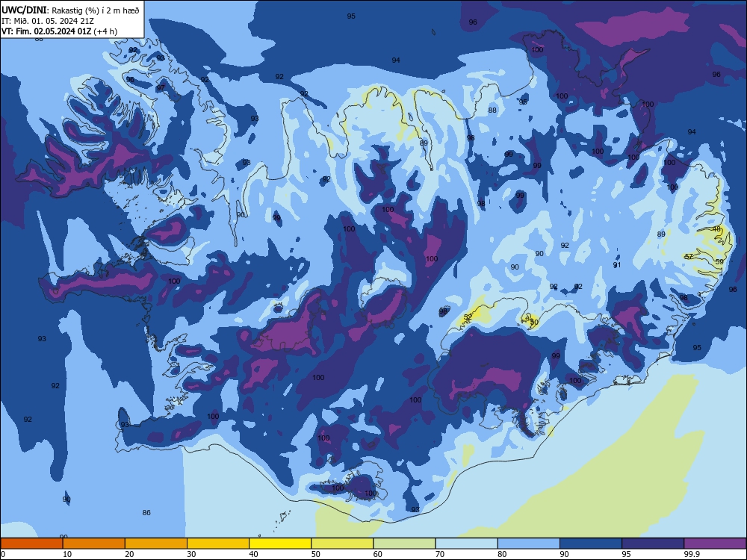The height and width of the screenshot is (560, 747).
Task: Click the navy 95–99.9 legend swatch
Action: [653, 544]
